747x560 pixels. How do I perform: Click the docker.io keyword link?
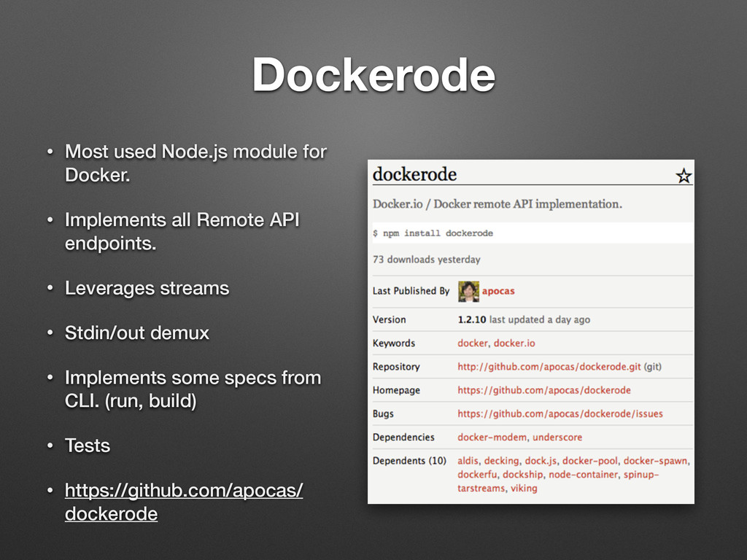514,343
